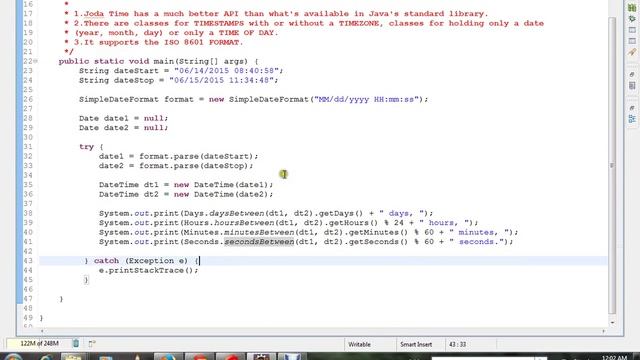Click heap status '122M of 248M' indicator
Screen dimensions: 640x360
coord(39,344)
